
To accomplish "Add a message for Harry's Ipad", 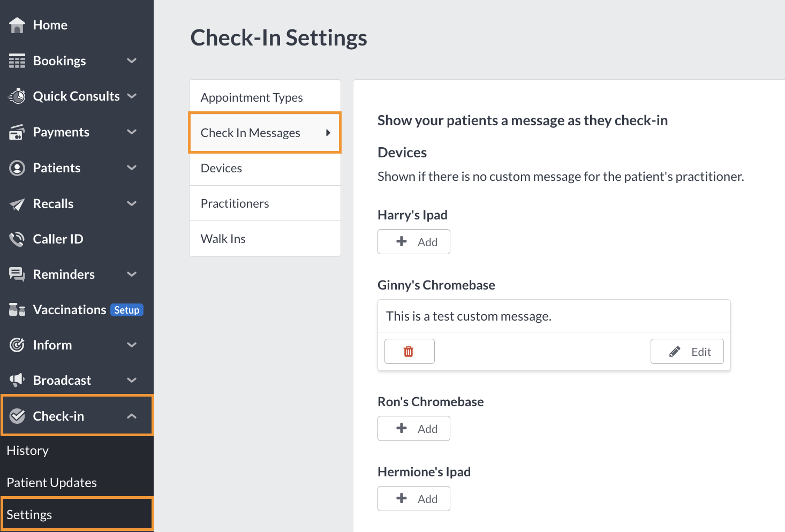I will click(413, 241).
